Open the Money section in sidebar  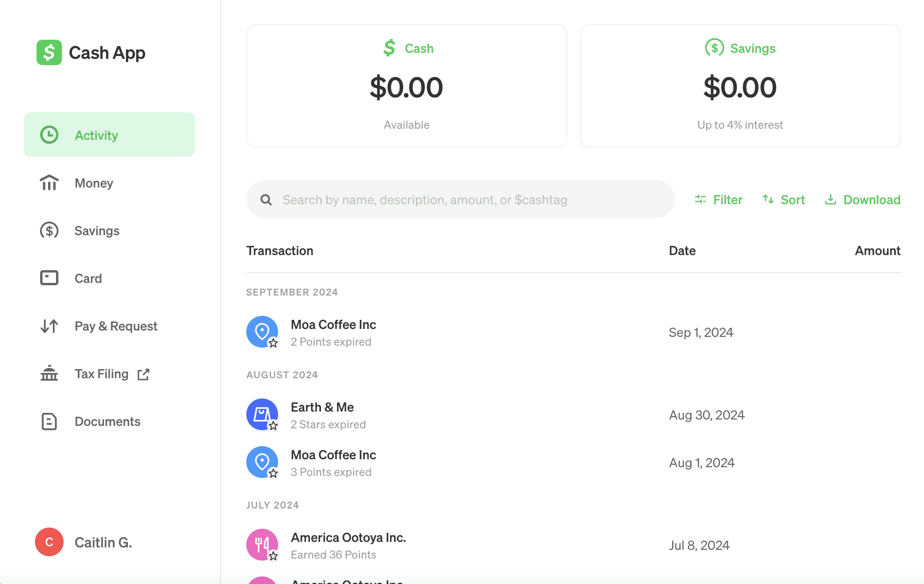[94, 183]
